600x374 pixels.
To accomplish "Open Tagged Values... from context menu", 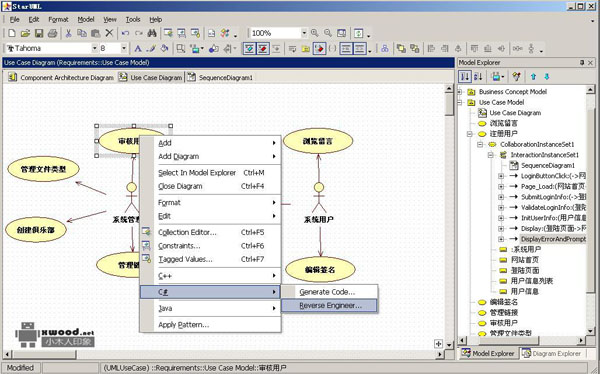I will tap(210, 259).
